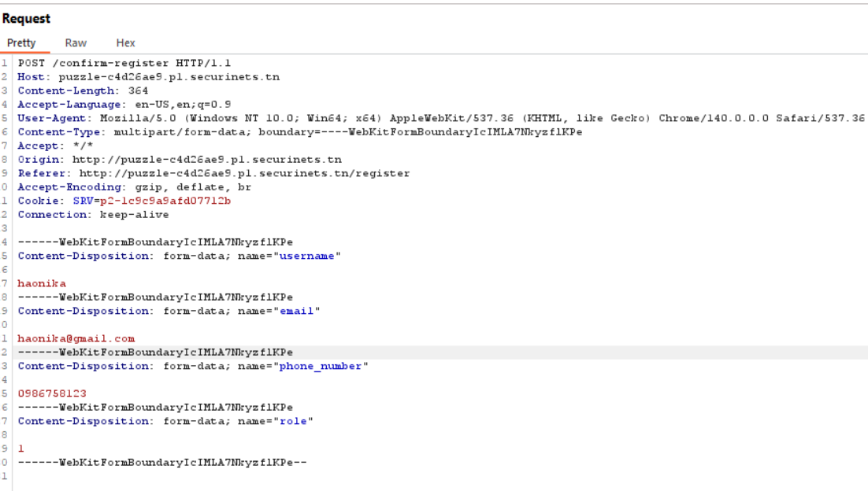Click the Content-Type boundary header line
This screenshot has width=868, height=491.
(x=300, y=132)
